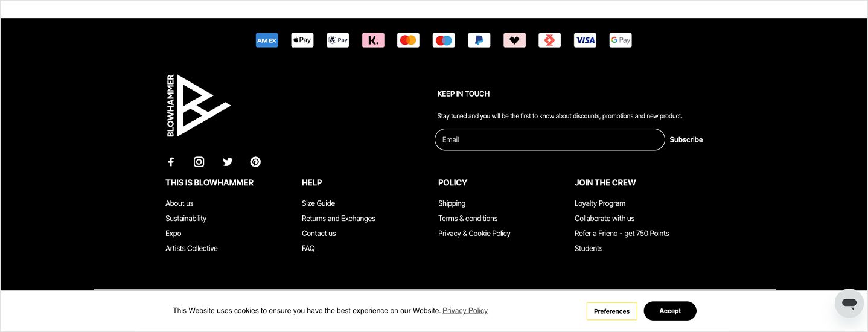868x332 pixels.
Task: Click the Blowhammer triangle logo
Action: 199,106
